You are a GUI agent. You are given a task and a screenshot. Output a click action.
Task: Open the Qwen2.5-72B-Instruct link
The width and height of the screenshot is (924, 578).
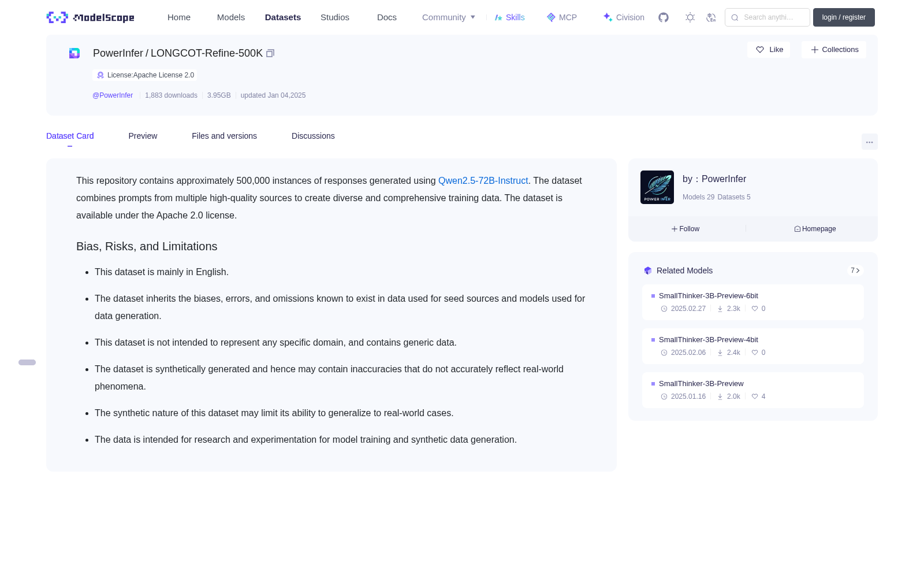[x=483, y=180]
